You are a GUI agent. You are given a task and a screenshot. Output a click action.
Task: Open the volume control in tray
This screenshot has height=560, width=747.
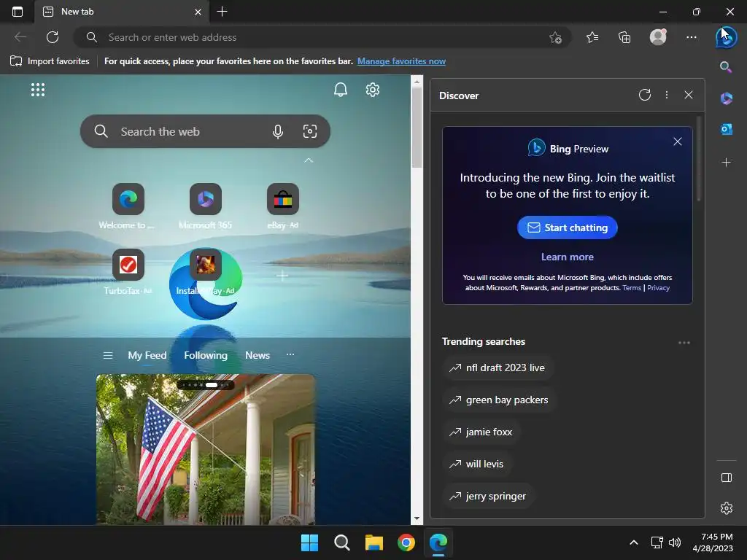click(675, 542)
